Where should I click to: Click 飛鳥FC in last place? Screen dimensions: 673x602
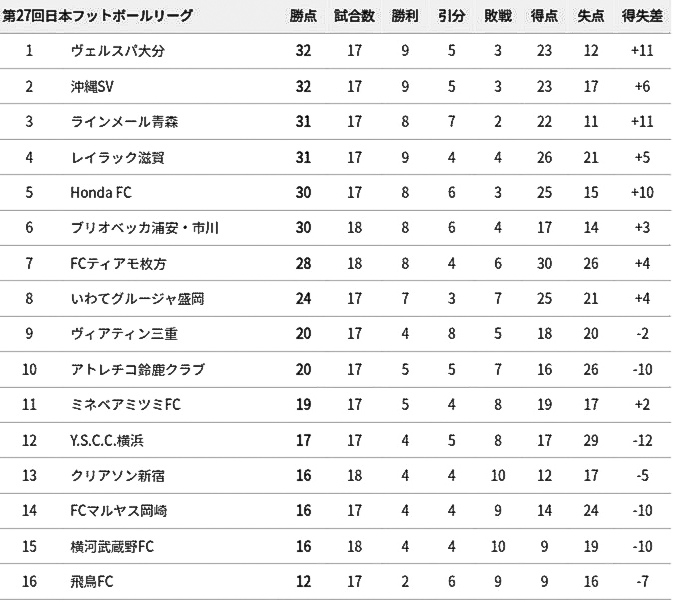point(92,581)
